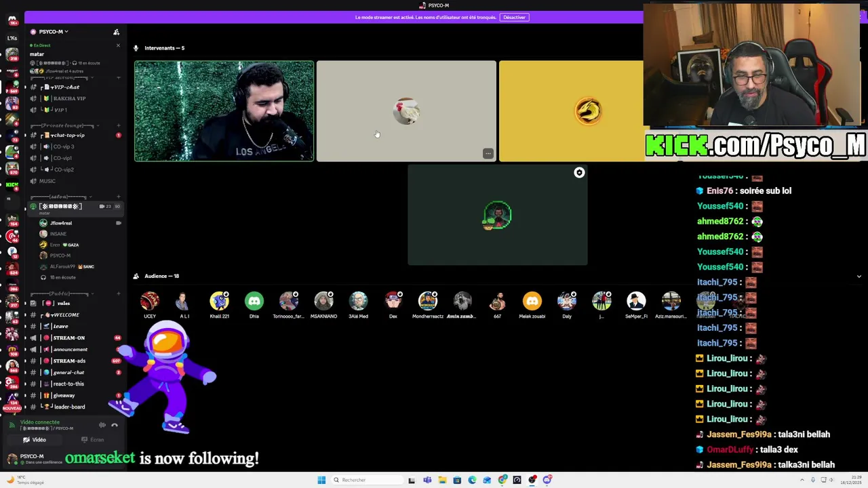Open the L'Ks server folder
Viewport: 868px width, 488px height.
[12, 38]
